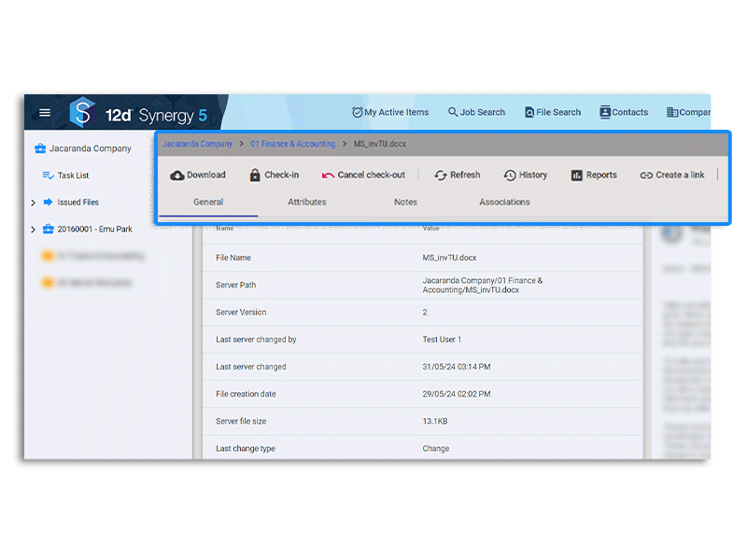Screen dimensions: 747x560
Task: Click the Jacaranda Company briefcase icon
Action: pyautogui.click(x=40, y=148)
